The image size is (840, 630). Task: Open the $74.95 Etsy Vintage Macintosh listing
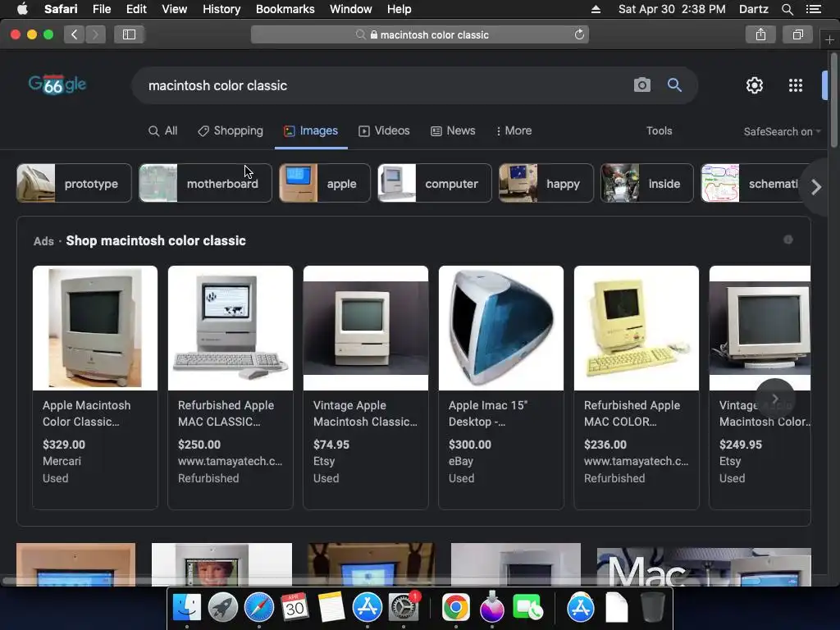click(x=366, y=387)
